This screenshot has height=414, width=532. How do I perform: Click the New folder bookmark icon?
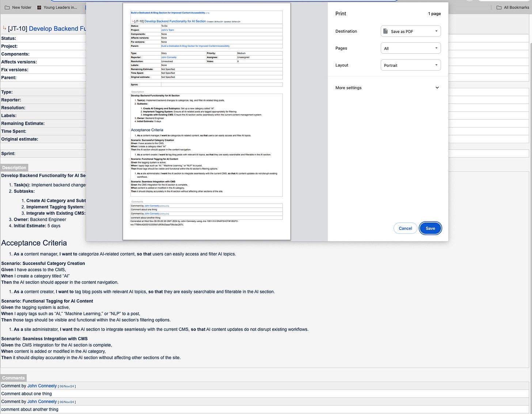tap(7, 7)
